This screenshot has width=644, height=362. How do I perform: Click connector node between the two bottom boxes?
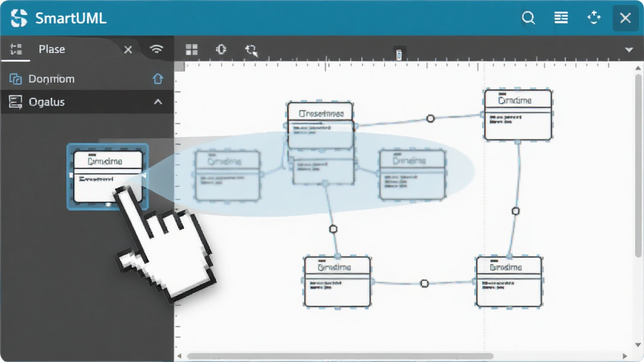tap(425, 283)
